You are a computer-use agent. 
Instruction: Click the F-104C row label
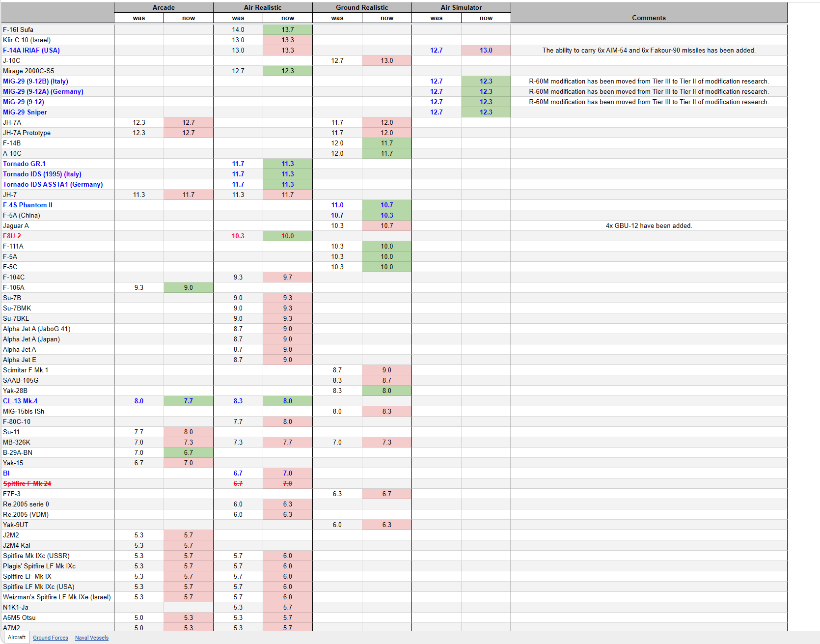click(x=14, y=277)
